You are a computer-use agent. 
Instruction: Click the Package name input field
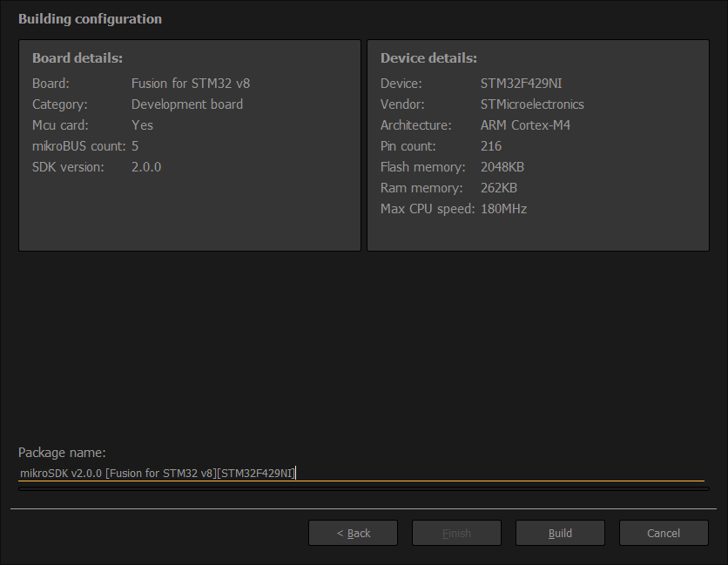(361, 473)
